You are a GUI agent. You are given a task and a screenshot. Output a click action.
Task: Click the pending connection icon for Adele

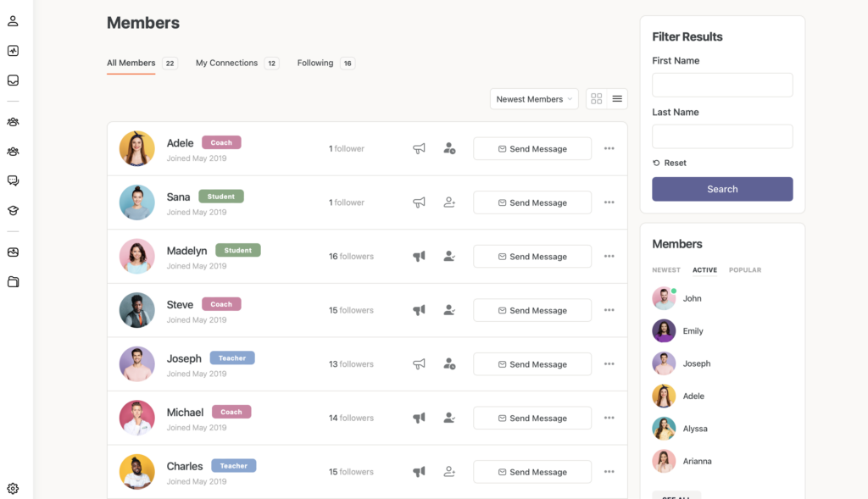click(449, 148)
